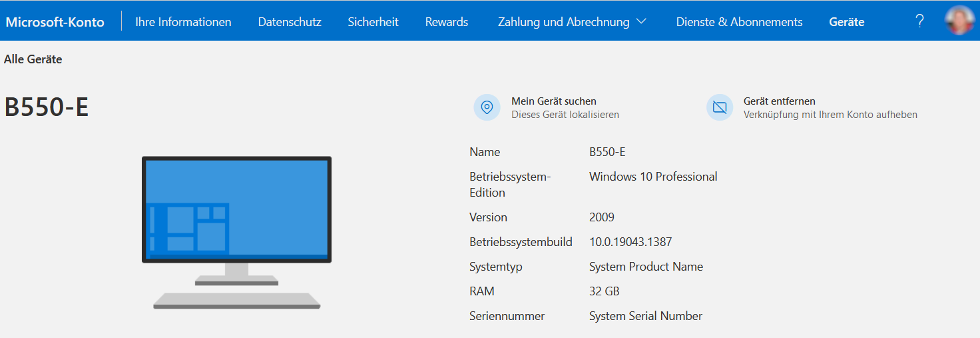Click the System Serial Number value
The width and height of the screenshot is (980, 338).
tap(646, 316)
